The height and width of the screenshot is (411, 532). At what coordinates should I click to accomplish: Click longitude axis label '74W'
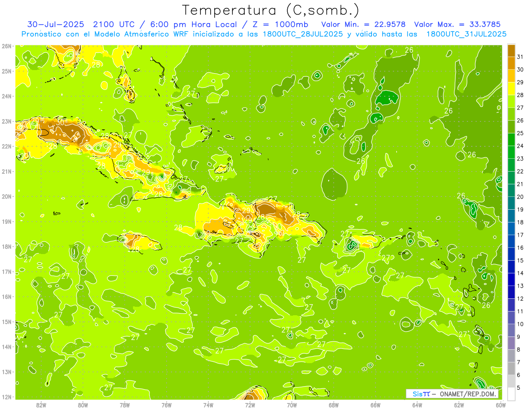[x=208, y=405]
